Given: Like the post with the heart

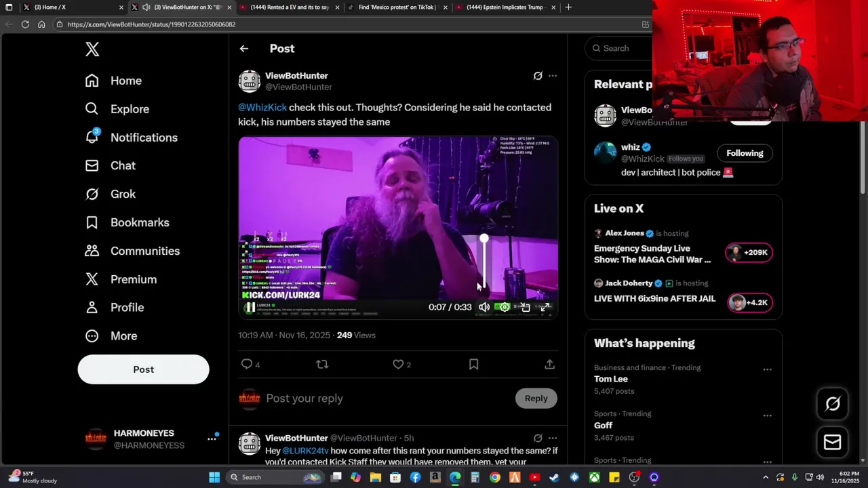Looking at the screenshot, I should pyautogui.click(x=398, y=364).
